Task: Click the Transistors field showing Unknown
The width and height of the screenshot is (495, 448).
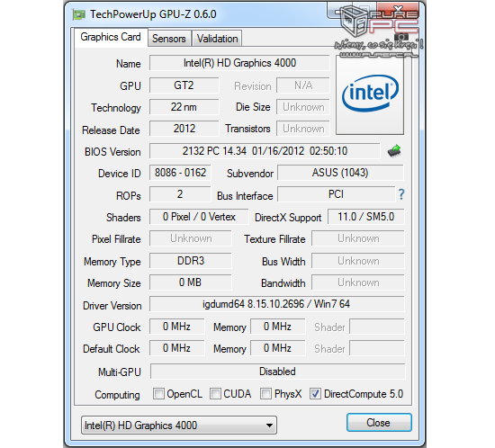Action: pyautogui.click(x=303, y=129)
